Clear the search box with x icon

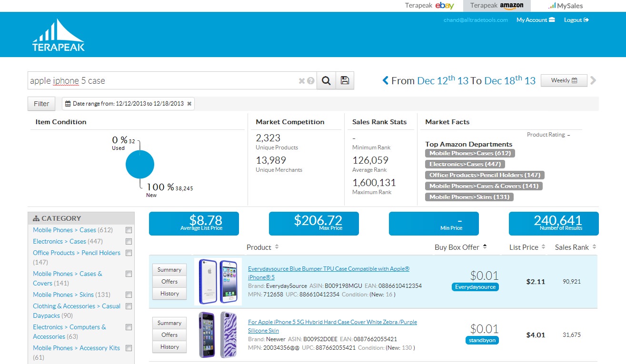(301, 81)
